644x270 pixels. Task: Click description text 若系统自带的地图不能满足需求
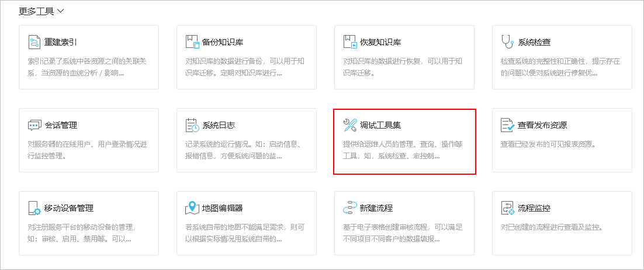point(245,233)
